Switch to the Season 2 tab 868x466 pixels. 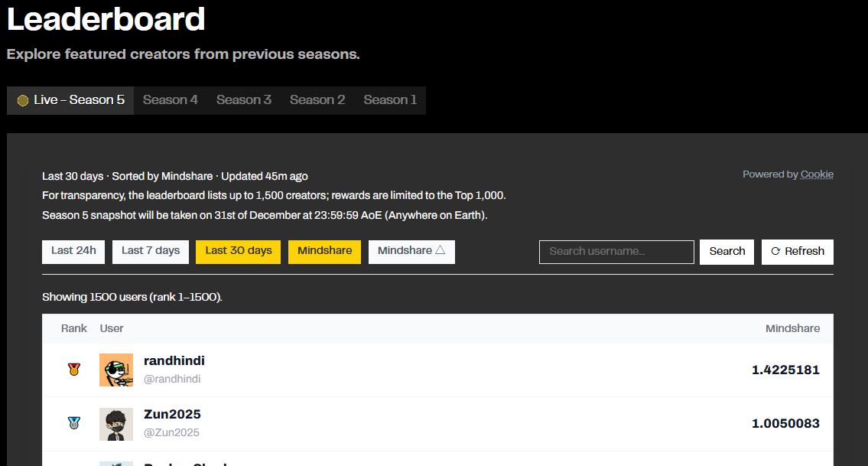[x=317, y=100]
